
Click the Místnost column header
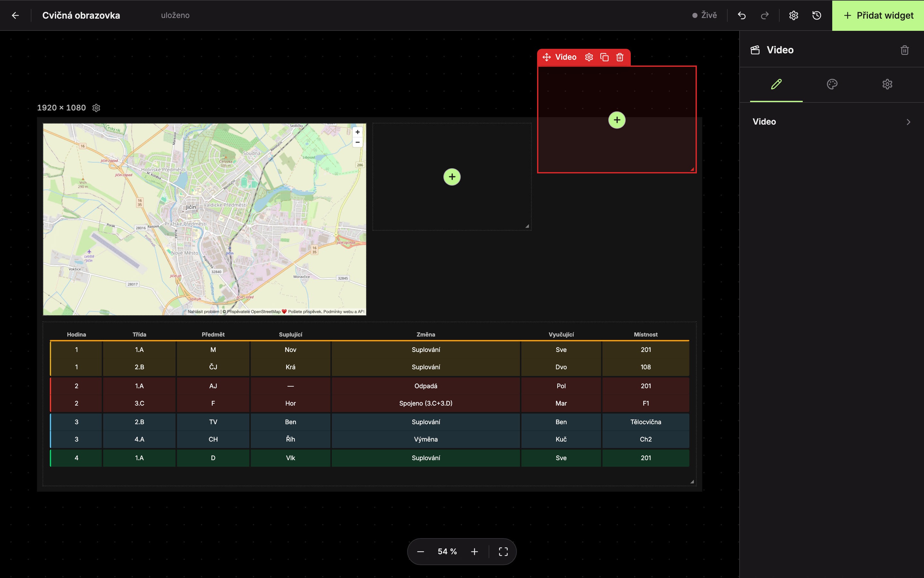point(646,335)
